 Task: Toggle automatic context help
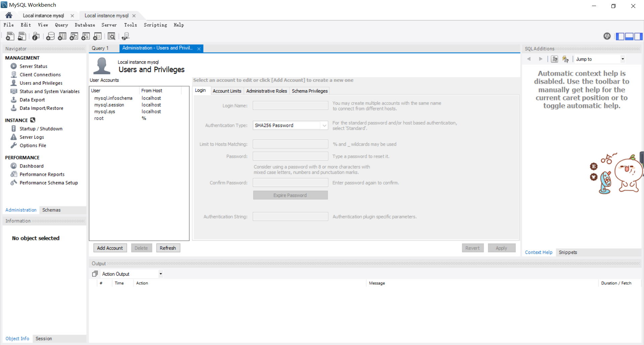(x=566, y=59)
